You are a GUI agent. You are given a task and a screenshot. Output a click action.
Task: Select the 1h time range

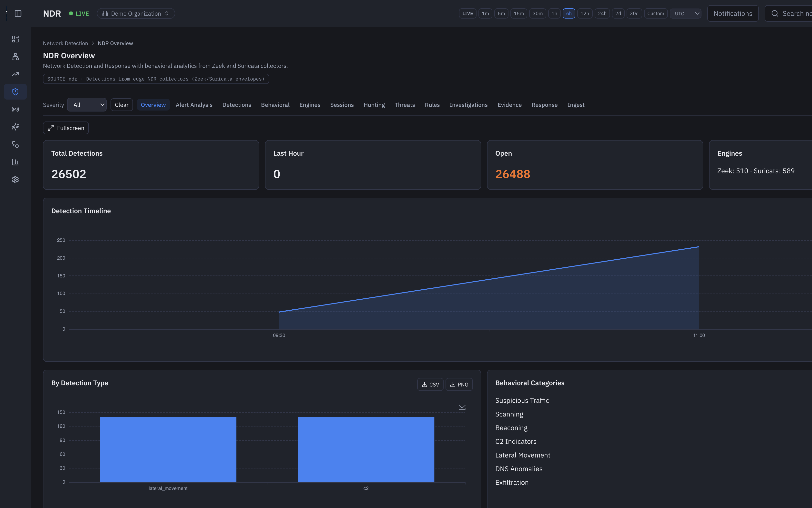[x=554, y=13]
